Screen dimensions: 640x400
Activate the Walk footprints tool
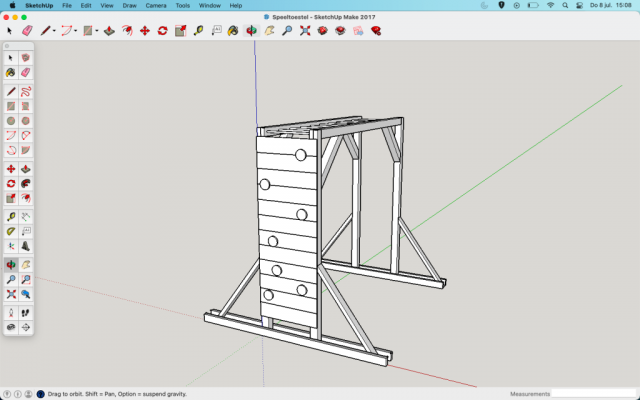click(x=26, y=313)
